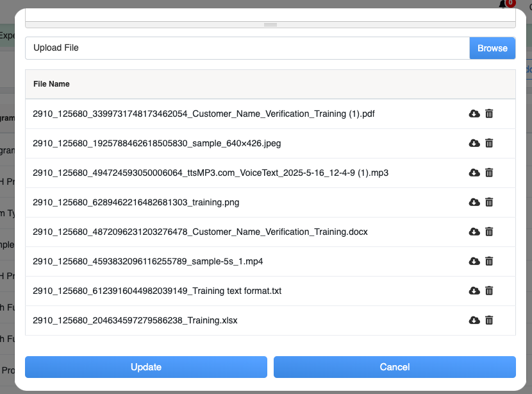Remove the Training.xlsx spreadsheet
This screenshot has height=394, width=532.
click(x=489, y=320)
